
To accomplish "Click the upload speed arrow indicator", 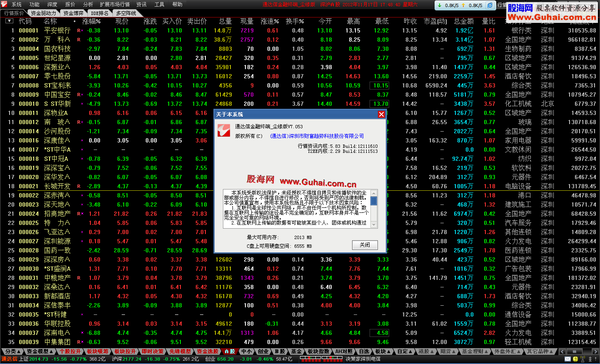I will 463,5.
